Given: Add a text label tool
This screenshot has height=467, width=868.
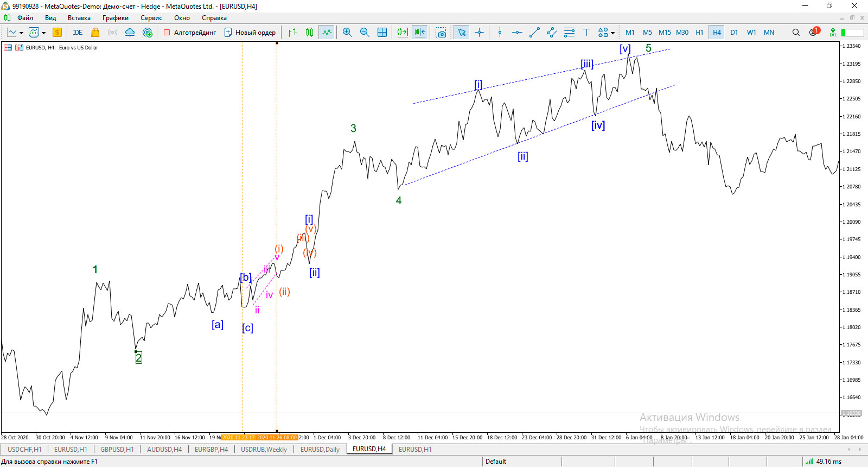Looking at the screenshot, I should pos(586,33).
